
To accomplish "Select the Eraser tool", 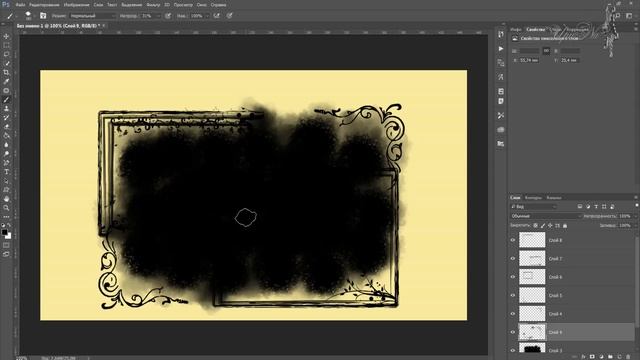I will (x=6, y=127).
